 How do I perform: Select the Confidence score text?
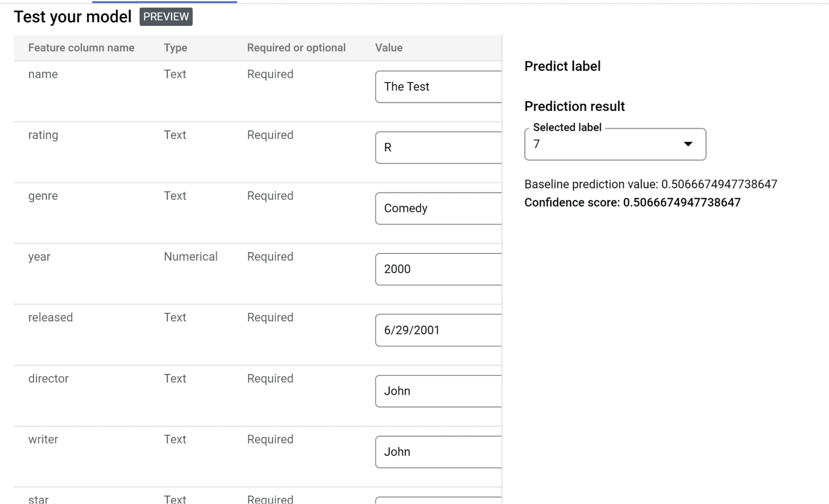pyautogui.click(x=632, y=203)
